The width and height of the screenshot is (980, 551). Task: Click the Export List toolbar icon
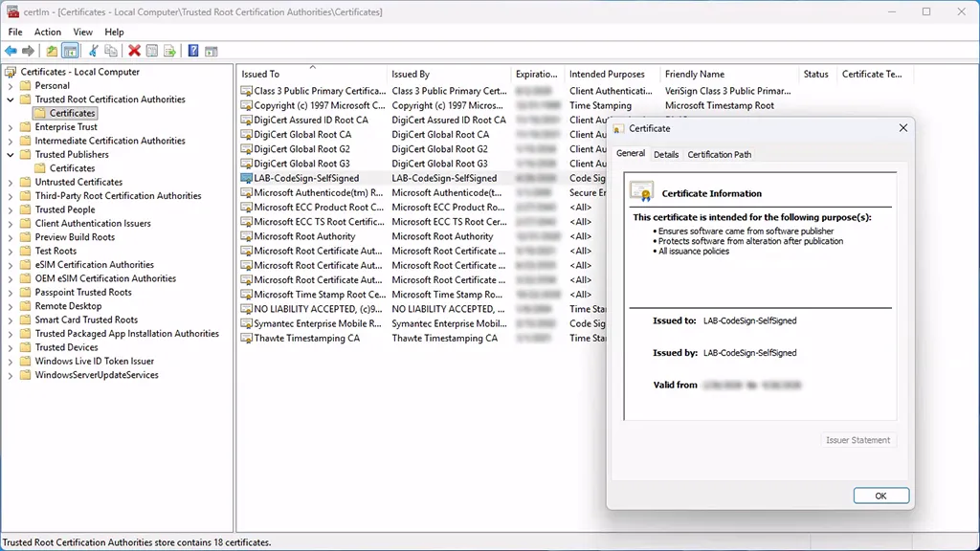pos(169,52)
